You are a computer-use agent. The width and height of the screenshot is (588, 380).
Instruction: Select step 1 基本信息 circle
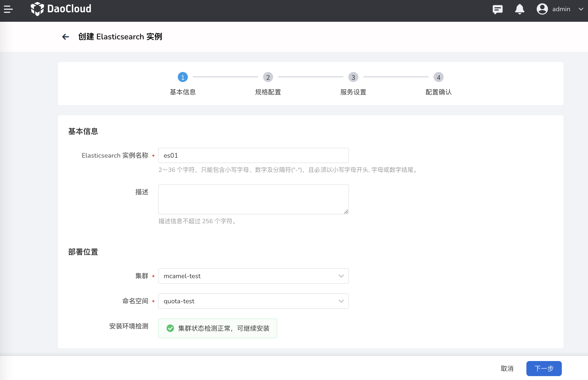(x=183, y=77)
